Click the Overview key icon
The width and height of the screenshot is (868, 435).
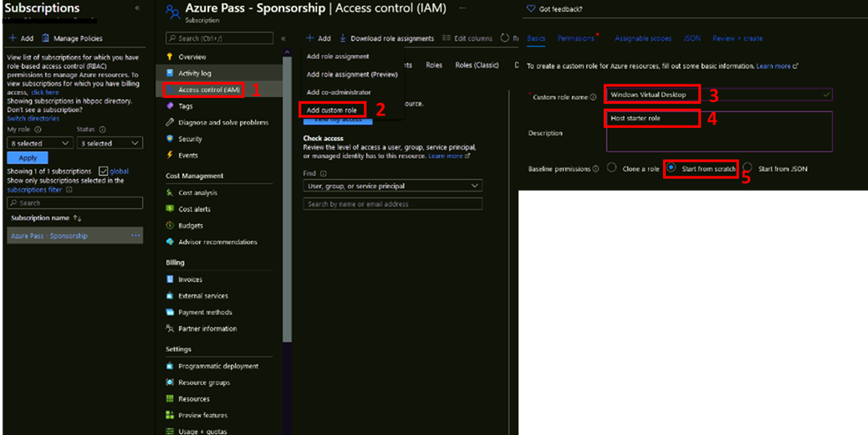pos(170,56)
